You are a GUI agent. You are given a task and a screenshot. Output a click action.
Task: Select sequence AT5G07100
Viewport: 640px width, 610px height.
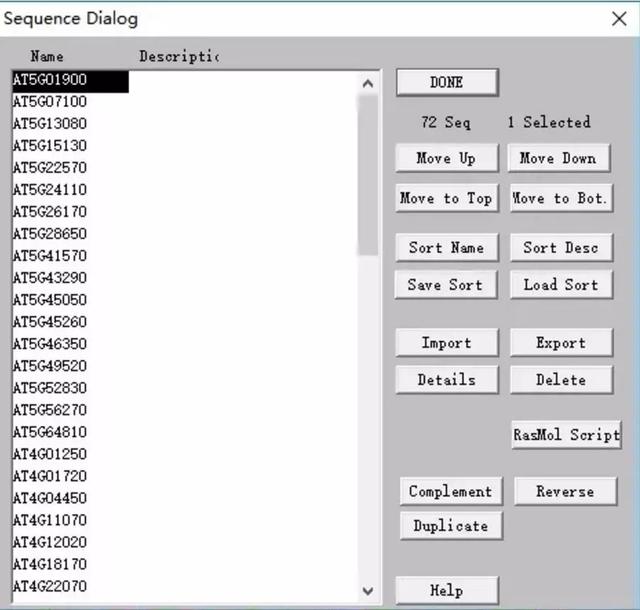pyautogui.click(x=50, y=102)
